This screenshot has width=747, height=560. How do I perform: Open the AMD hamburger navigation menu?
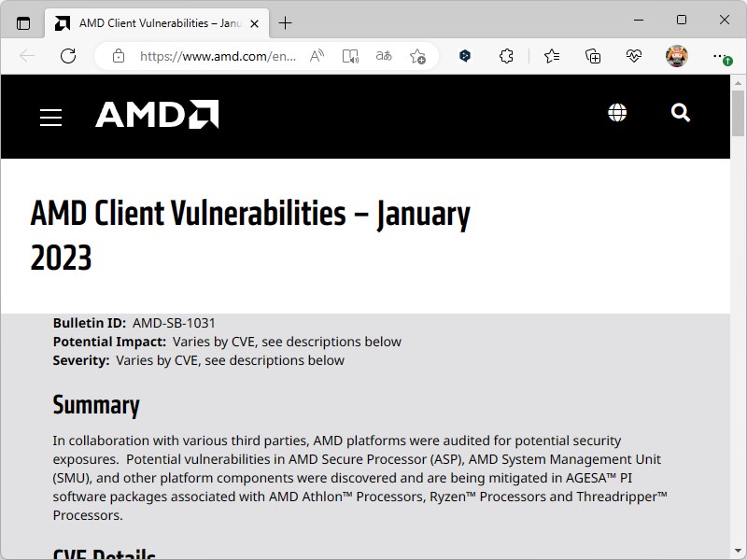coord(50,117)
